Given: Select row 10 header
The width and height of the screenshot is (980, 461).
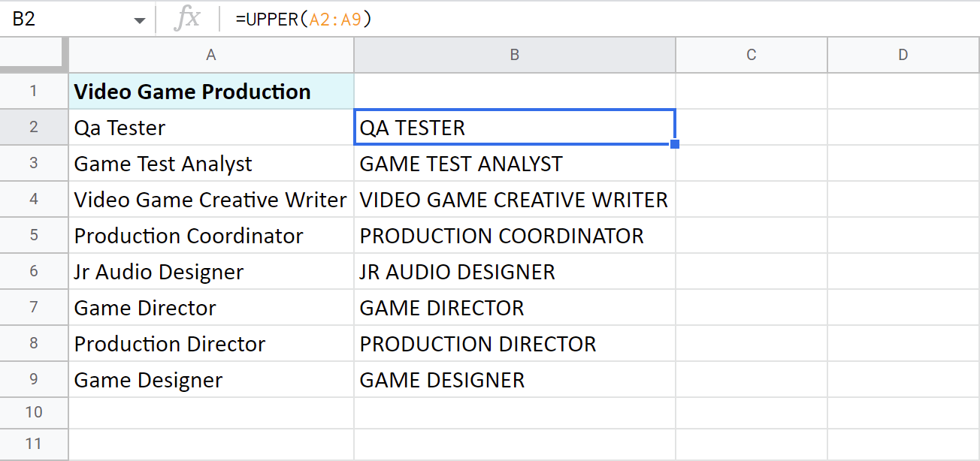Looking at the screenshot, I should point(34,412).
